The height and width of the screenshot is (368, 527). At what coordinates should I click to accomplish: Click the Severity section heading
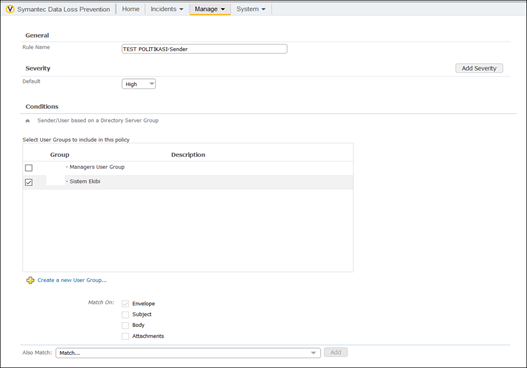click(x=38, y=69)
